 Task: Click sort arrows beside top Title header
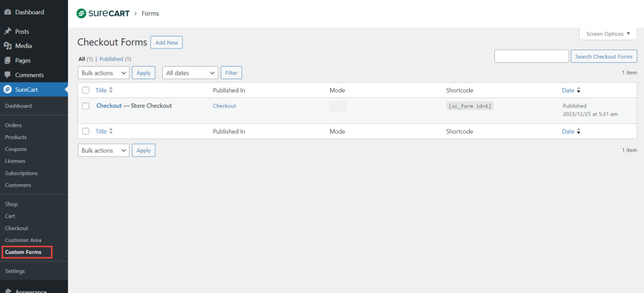[x=111, y=91]
